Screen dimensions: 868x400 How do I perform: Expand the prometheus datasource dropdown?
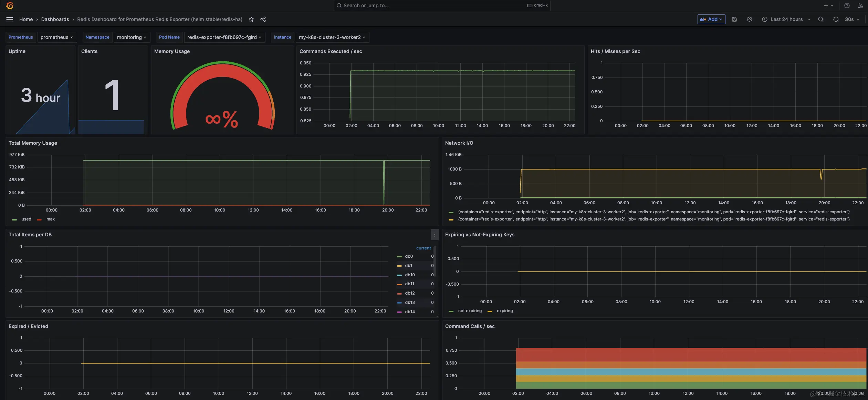[x=56, y=37]
